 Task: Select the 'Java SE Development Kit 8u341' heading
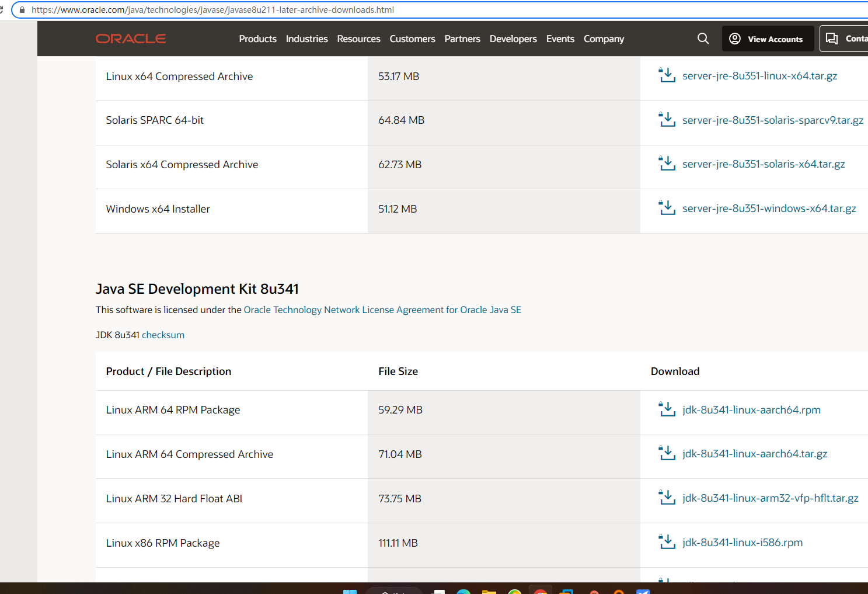click(197, 289)
